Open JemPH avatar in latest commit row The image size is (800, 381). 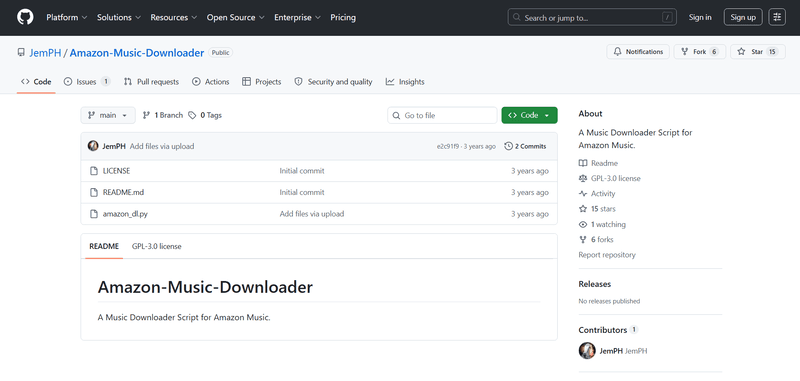tap(93, 146)
